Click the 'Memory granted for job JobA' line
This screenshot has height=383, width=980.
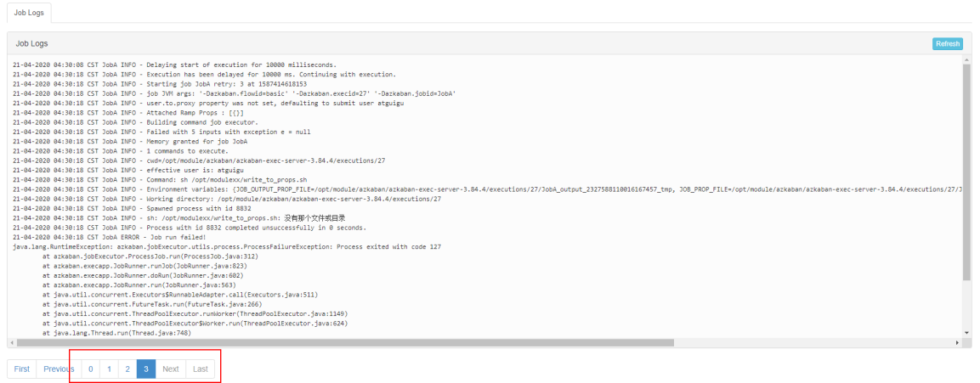[x=130, y=141]
